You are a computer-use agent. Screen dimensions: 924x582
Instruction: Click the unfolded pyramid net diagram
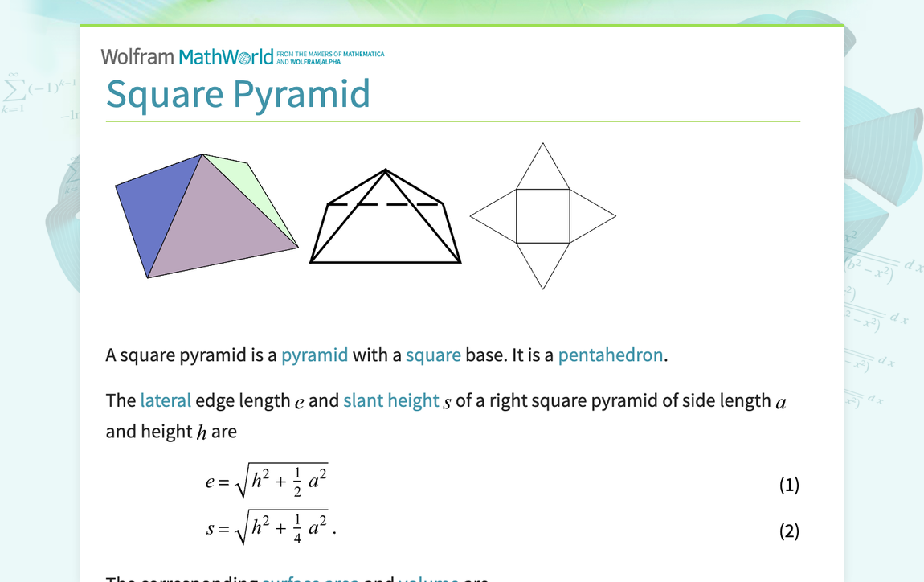(x=543, y=214)
